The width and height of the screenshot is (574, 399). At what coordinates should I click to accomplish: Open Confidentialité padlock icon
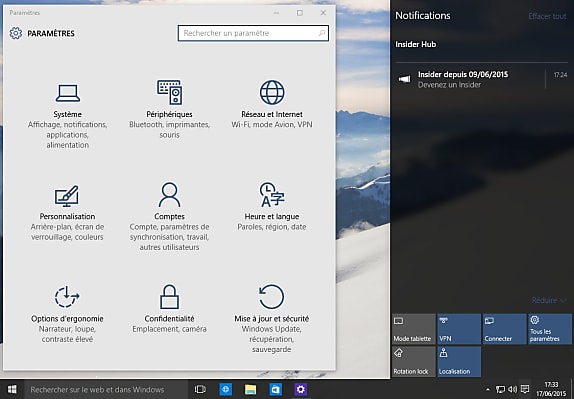point(169,297)
